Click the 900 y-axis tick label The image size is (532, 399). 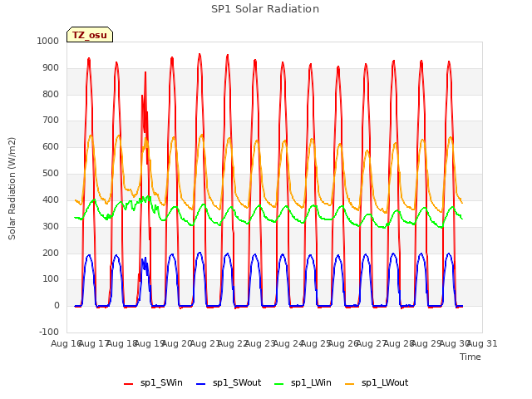tap(51, 68)
